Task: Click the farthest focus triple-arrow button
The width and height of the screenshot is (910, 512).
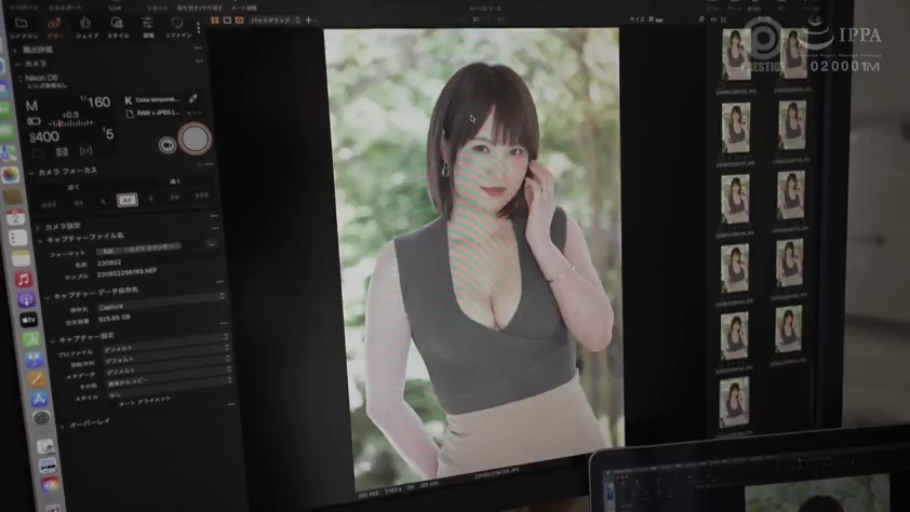Action: pyautogui.click(x=202, y=197)
